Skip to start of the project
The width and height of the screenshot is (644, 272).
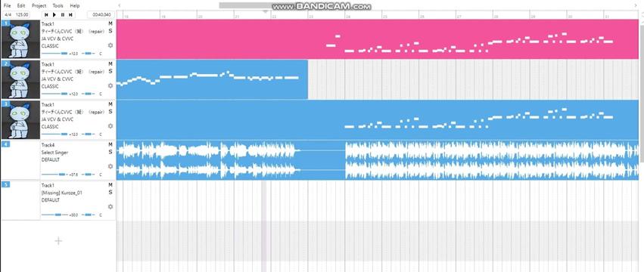[x=46, y=15]
